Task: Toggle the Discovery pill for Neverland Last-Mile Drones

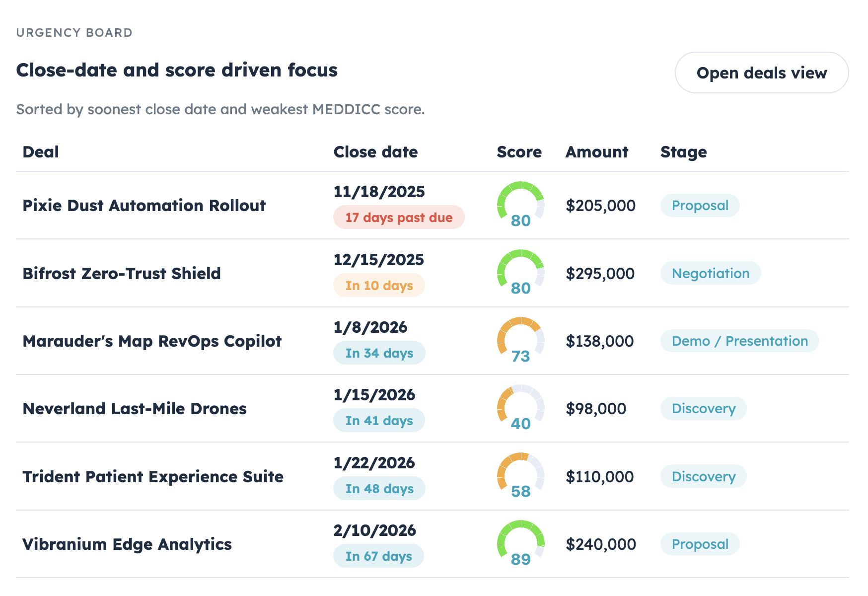Action: pyautogui.click(x=703, y=408)
